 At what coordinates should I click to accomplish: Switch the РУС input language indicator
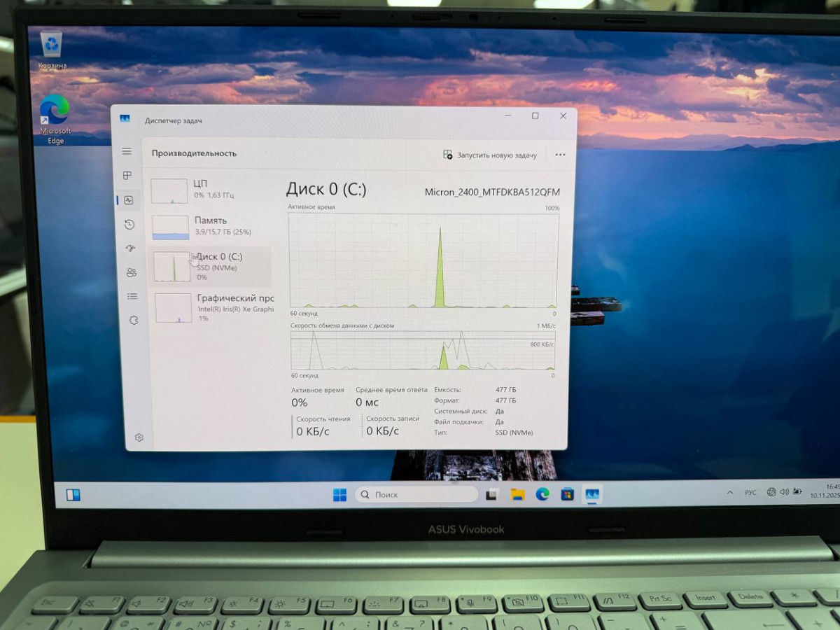click(750, 493)
